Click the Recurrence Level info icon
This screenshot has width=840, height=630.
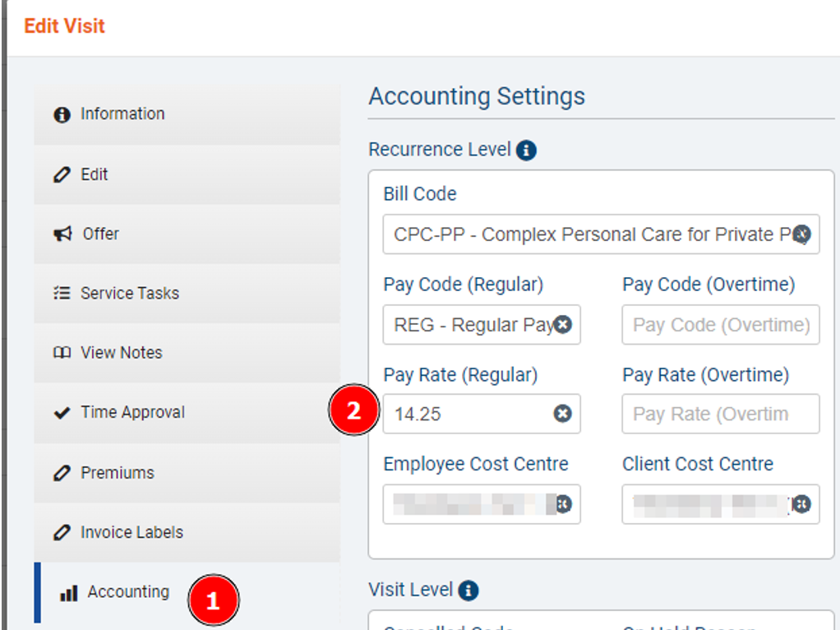(526, 151)
